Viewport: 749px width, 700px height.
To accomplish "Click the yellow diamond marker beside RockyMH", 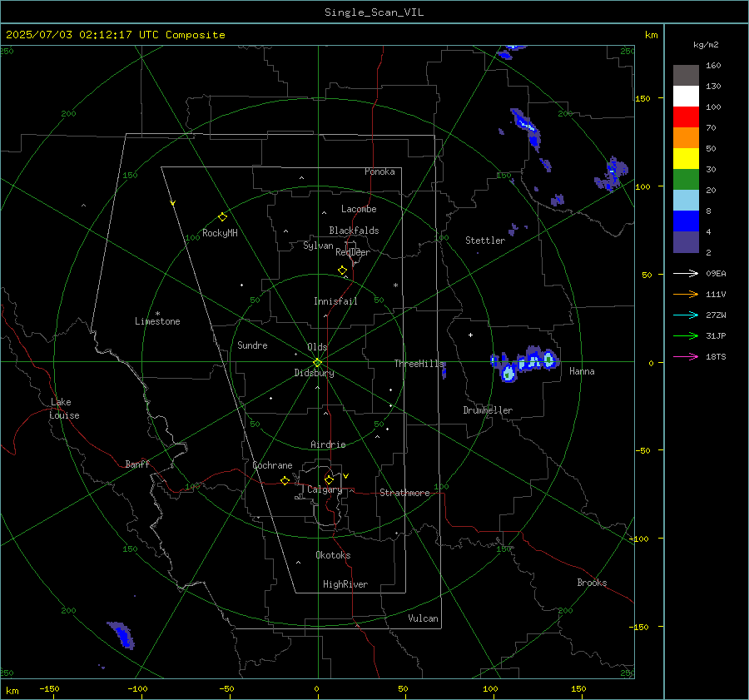I will point(222,217).
